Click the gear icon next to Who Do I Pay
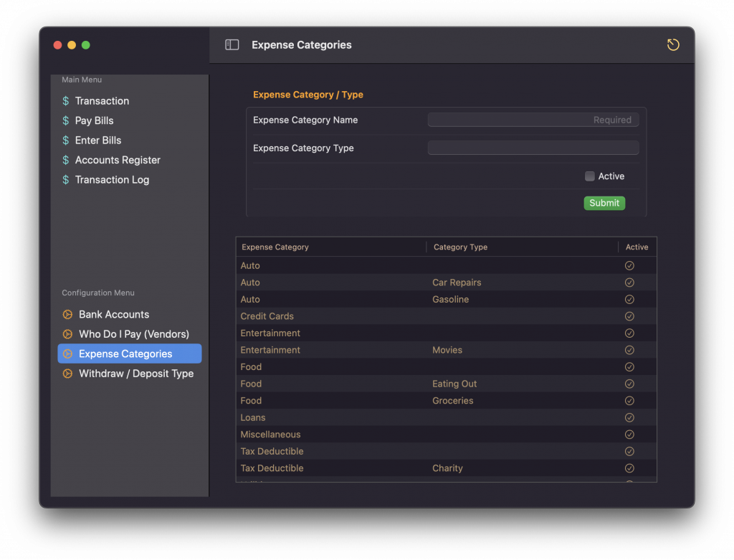The height and width of the screenshot is (560, 734). click(x=67, y=334)
